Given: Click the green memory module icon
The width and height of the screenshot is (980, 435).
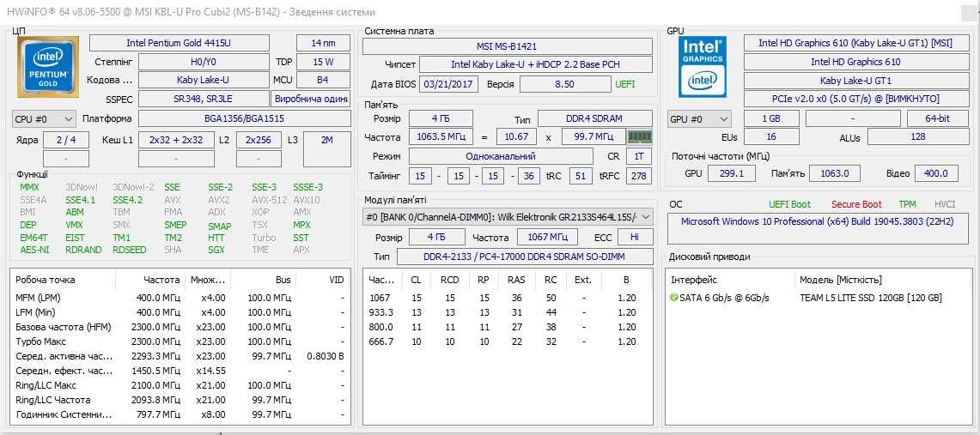Looking at the screenshot, I should (x=639, y=136).
